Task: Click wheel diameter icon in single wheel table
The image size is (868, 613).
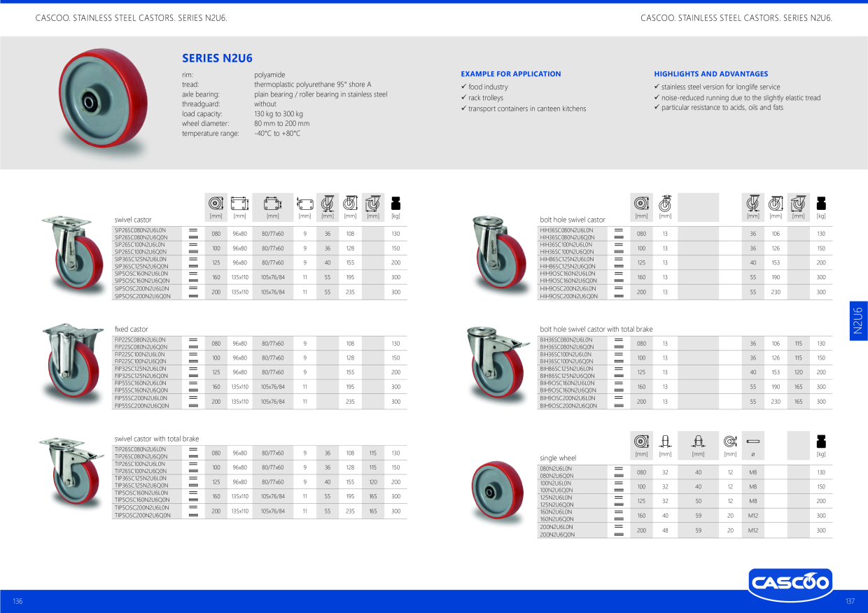Action: coord(641,442)
